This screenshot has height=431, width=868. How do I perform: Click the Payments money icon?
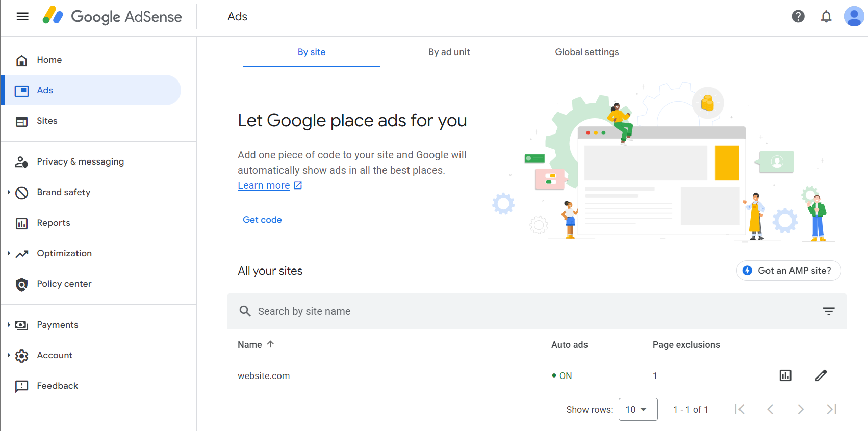point(21,325)
